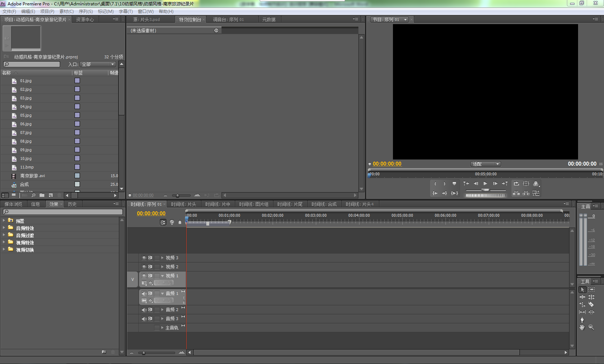Toggle lock box on 视频 2 track
Screen dimensions: 604x364
click(157, 267)
